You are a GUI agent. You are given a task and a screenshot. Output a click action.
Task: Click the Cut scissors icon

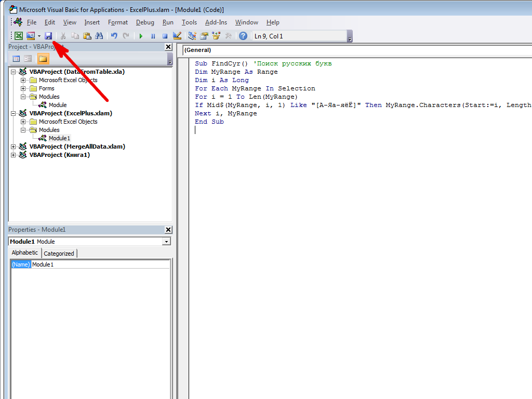[63, 36]
